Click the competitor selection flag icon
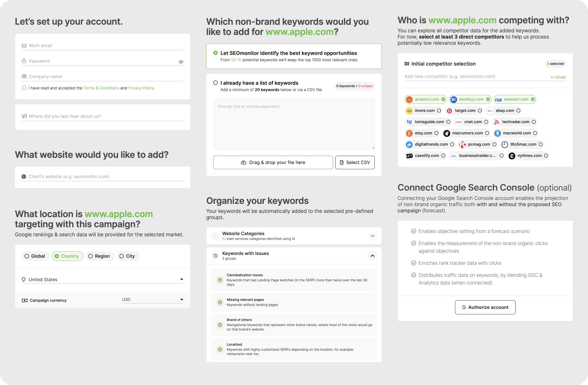This screenshot has width=588, height=385. point(407,64)
